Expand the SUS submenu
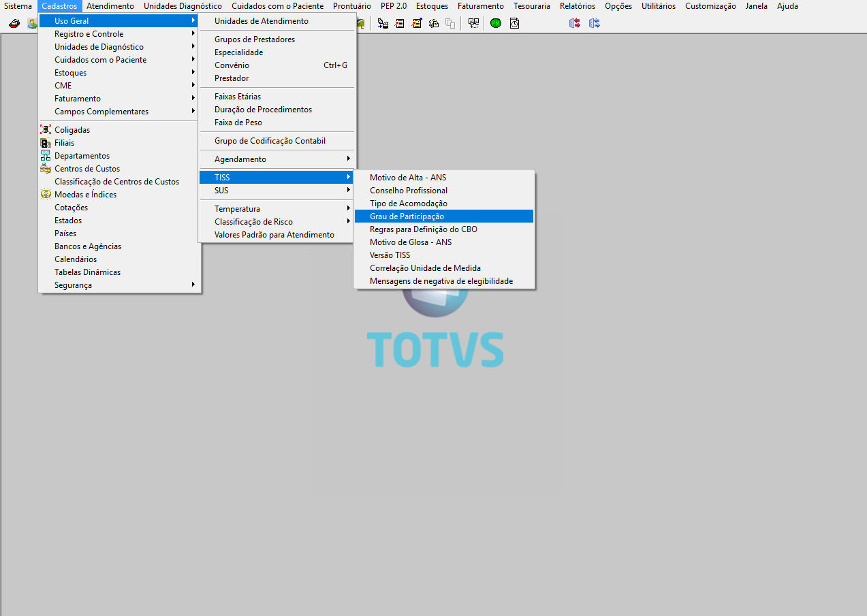The image size is (867, 616). click(x=277, y=191)
